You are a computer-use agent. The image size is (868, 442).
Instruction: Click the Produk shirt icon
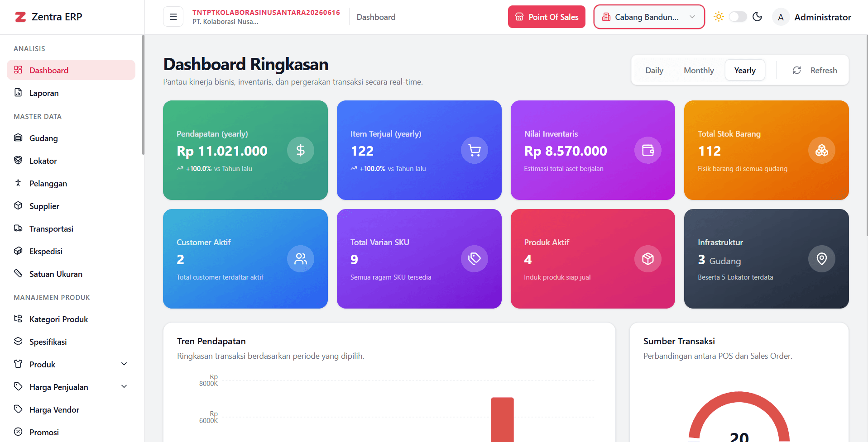[18, 364]
